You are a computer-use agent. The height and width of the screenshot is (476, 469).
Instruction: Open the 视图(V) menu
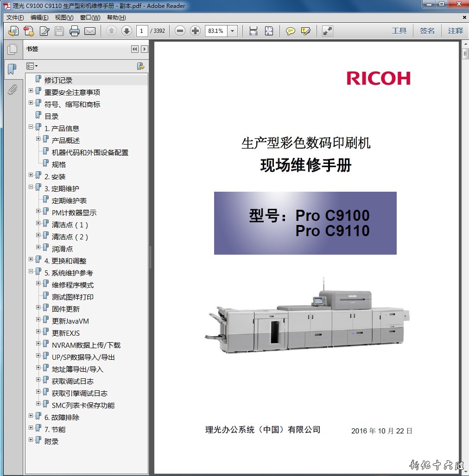[x=64, y=18]
